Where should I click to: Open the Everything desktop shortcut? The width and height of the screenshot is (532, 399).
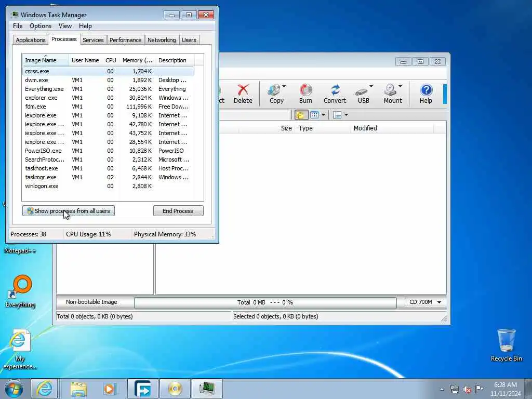[x=20, y=291]
